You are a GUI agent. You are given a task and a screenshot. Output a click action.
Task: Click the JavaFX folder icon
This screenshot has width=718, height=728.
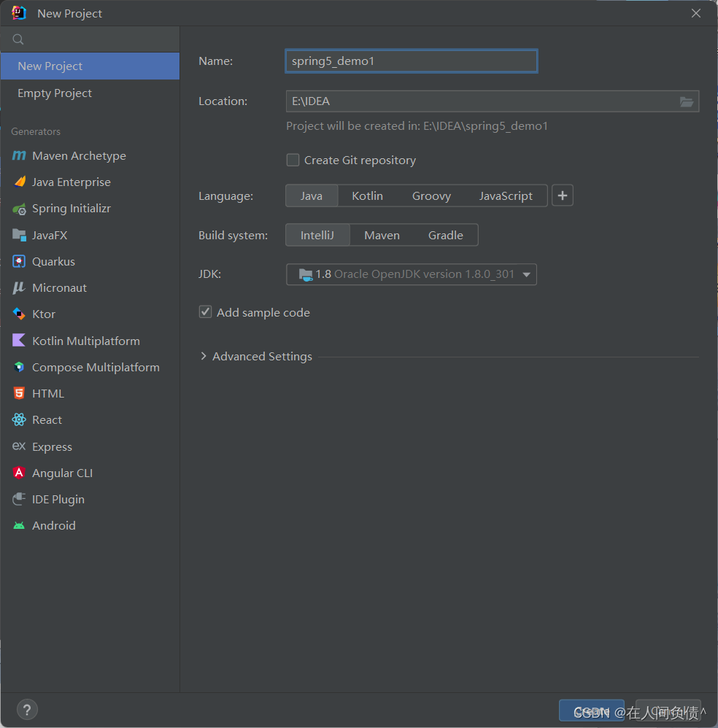coord(19,235)
